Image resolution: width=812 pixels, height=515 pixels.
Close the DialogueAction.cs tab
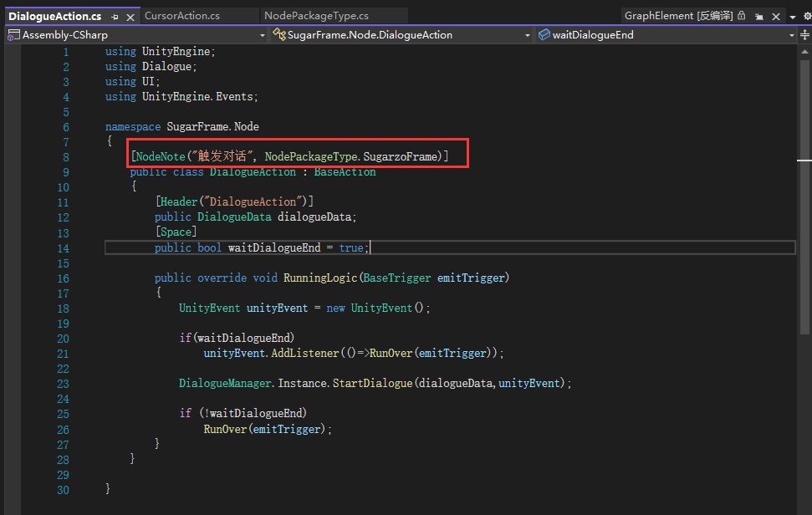[130, 17]
